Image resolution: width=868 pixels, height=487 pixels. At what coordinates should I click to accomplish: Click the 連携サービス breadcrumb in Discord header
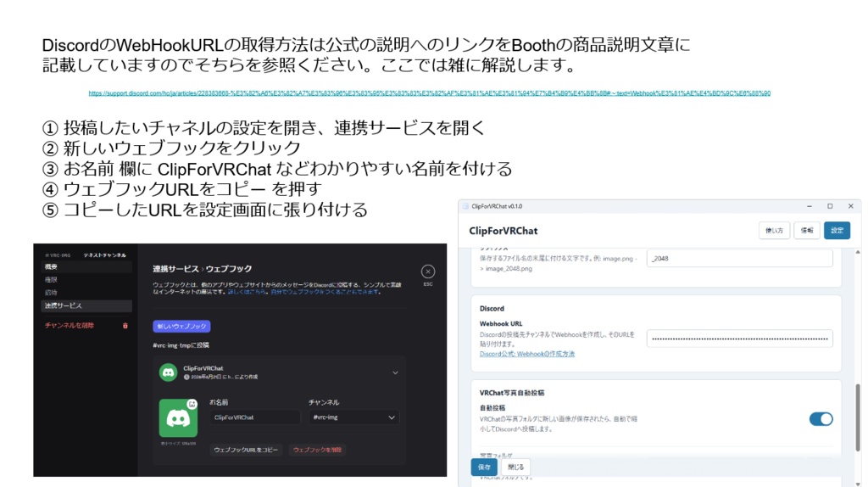[175, 269]
